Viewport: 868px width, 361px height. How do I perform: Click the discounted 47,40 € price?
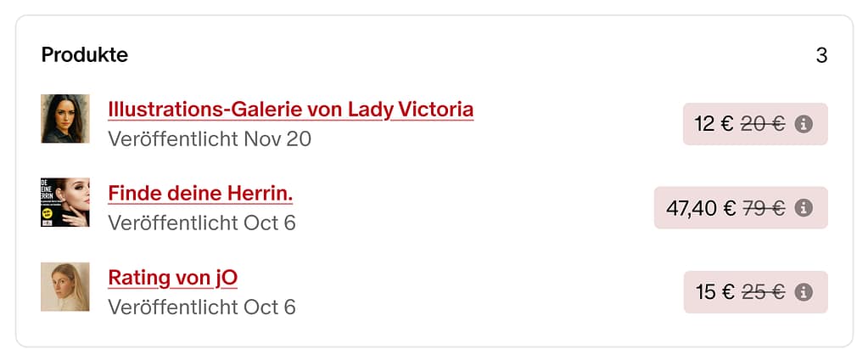(701, 208)
